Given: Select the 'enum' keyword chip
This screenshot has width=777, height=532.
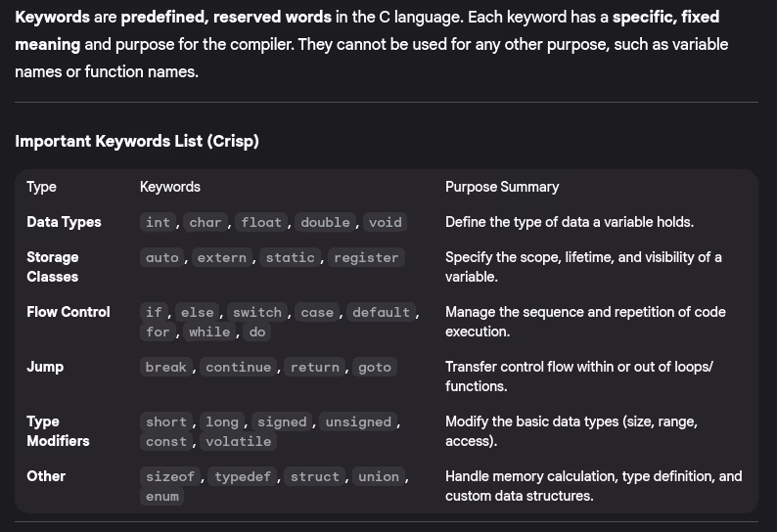Looking at the screenshot, I should (162, 496).
